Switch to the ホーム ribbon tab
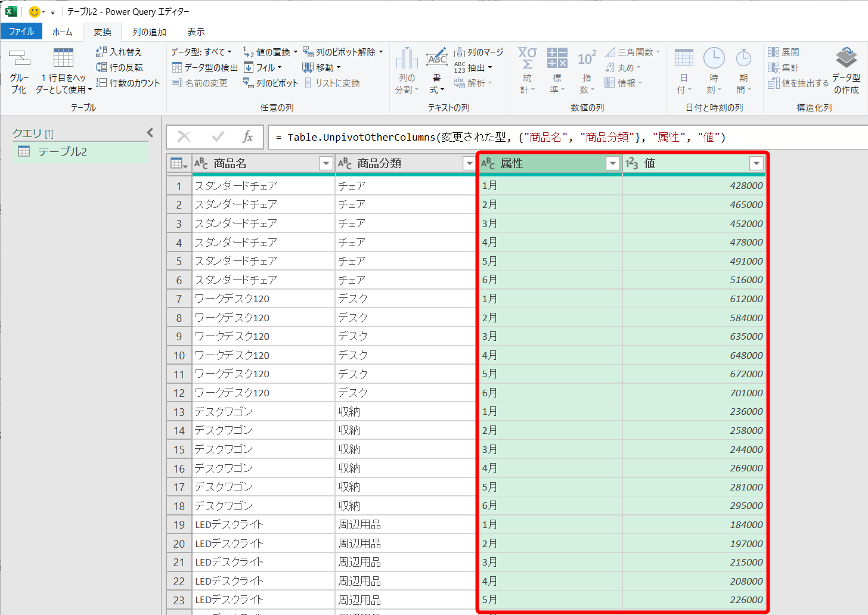 tap(62, 32)
